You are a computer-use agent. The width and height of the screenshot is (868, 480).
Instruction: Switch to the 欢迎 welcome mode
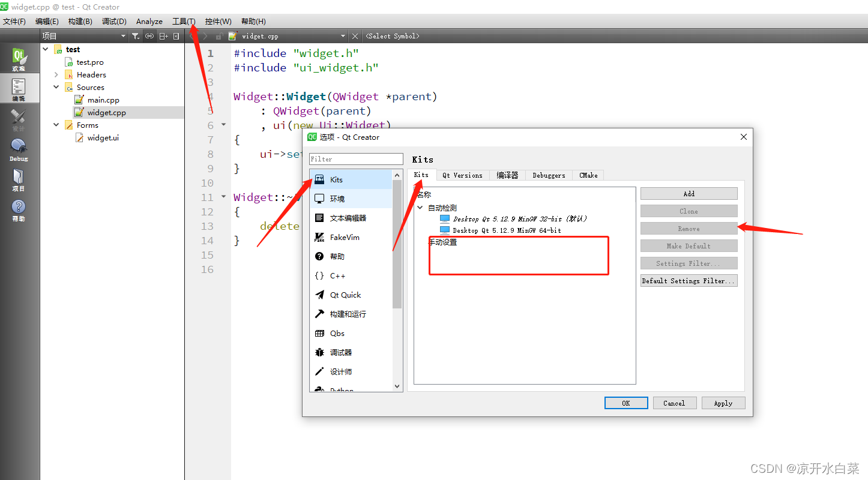pos(19,59)
